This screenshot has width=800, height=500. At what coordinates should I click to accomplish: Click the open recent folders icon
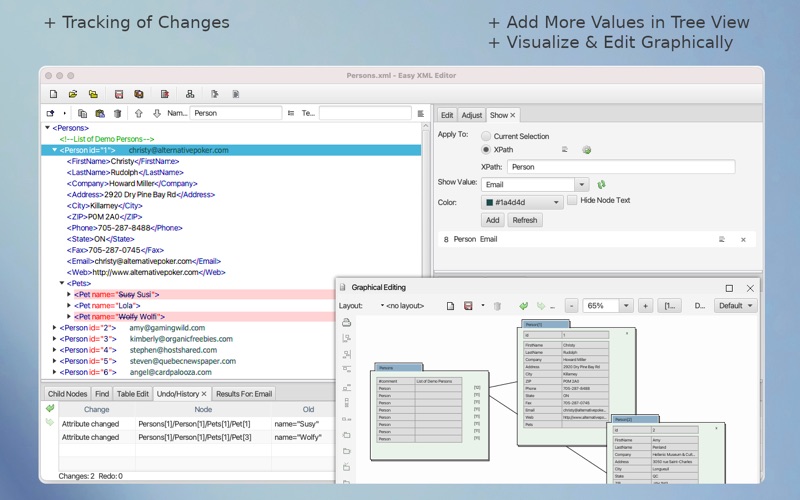pos(93,94)
